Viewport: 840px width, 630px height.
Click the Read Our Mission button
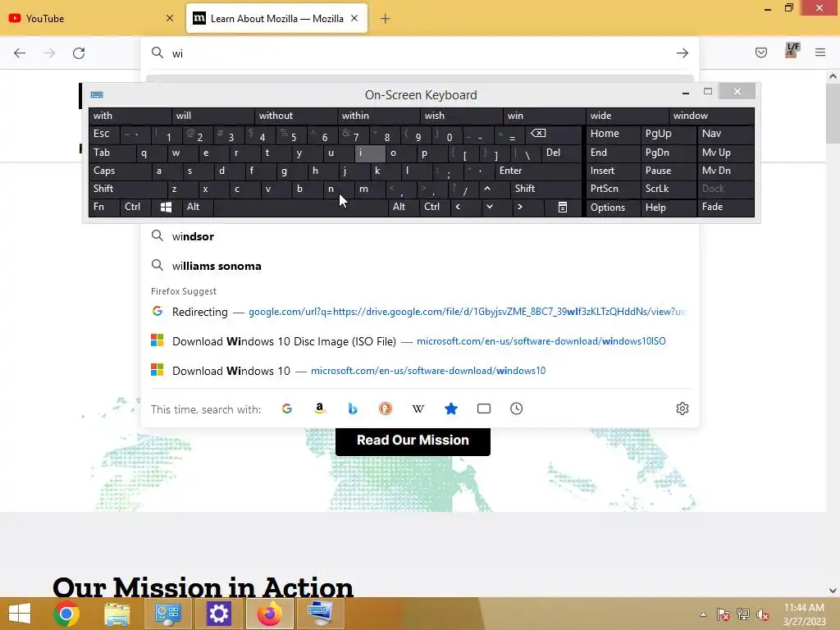point(413,441)
